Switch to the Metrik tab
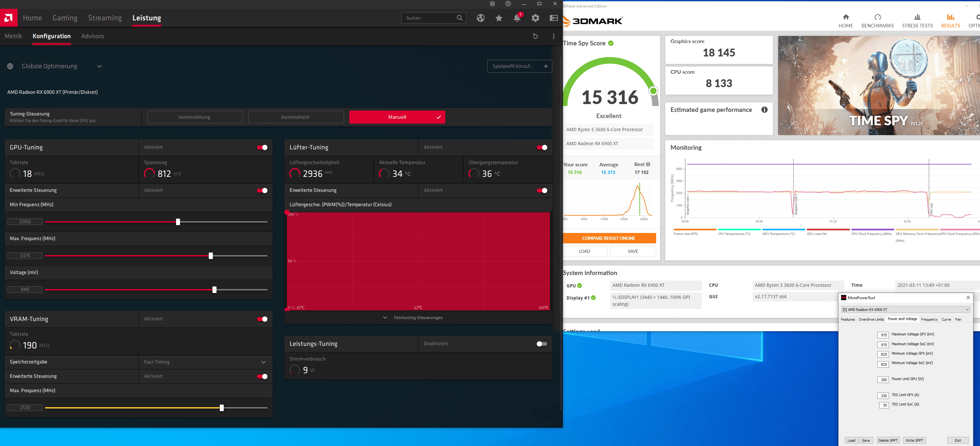Viewport: 980px width, 446px height. [x=13, y=36]
